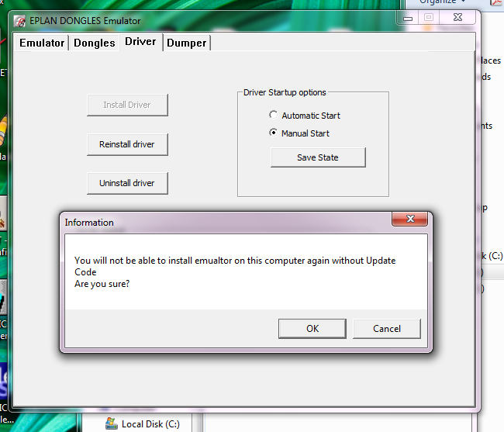Screen dimensions: 504x432
Task: Cancel the Information dialog
Action: click(387, 329)
